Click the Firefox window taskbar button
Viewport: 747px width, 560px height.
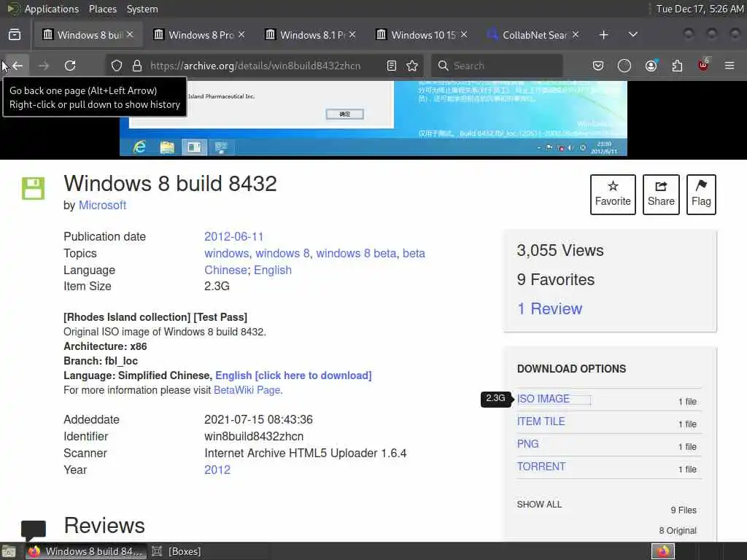[85, 551]
